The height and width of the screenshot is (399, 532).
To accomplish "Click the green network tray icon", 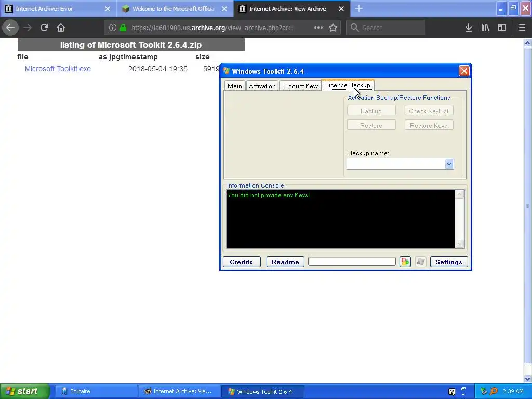I will pos(484,391).
